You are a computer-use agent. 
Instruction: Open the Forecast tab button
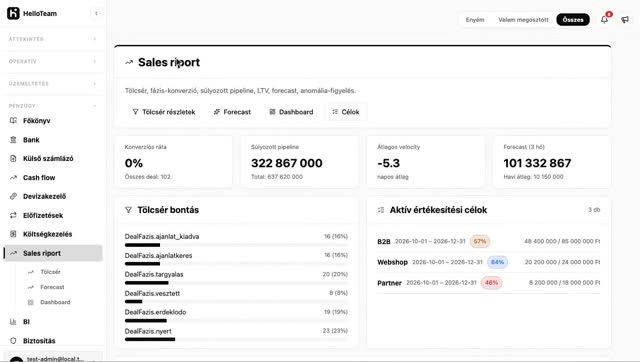232,112
